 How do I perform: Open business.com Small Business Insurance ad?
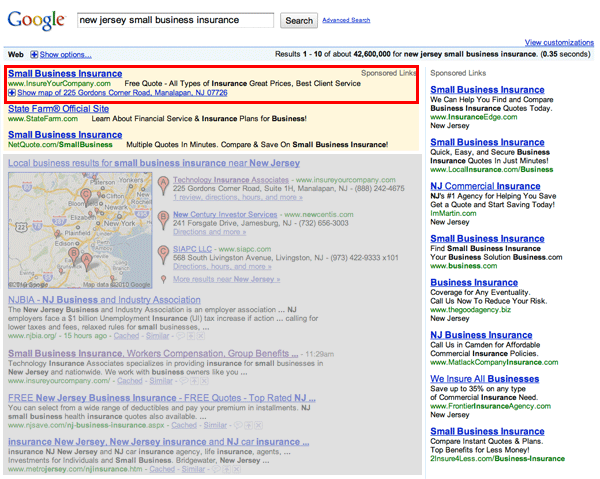click(x=487, y=238)
